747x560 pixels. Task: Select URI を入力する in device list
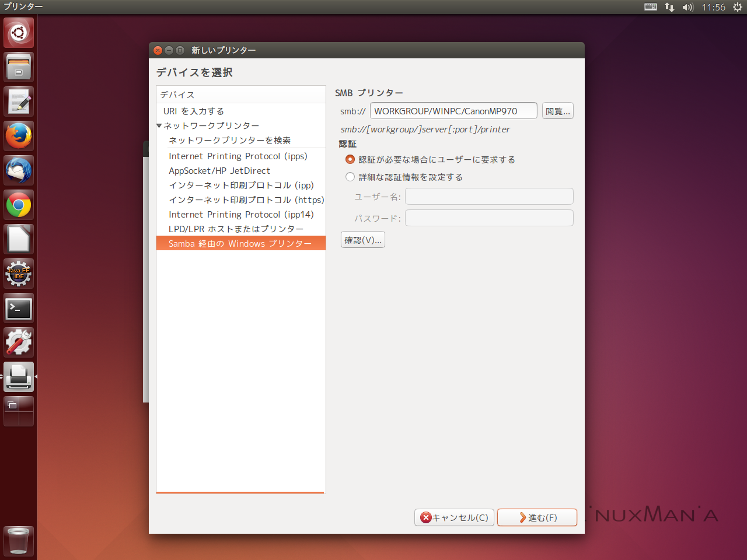[241, 111]
